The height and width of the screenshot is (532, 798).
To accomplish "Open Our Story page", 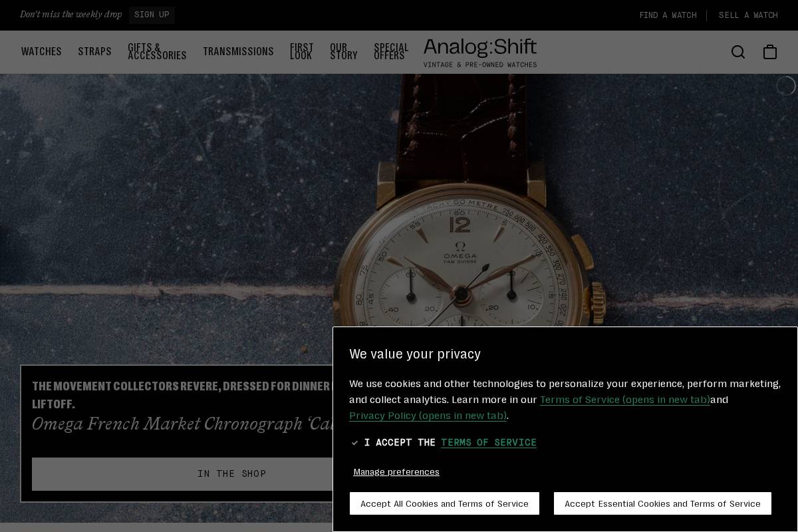I will coord(344,52).
